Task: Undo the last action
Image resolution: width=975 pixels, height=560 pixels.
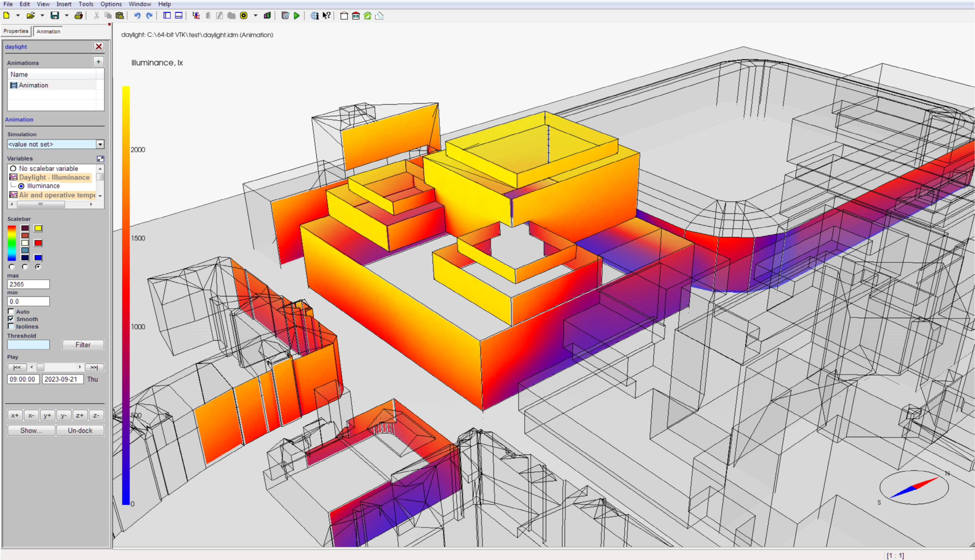Action: (x=138, y=16)
